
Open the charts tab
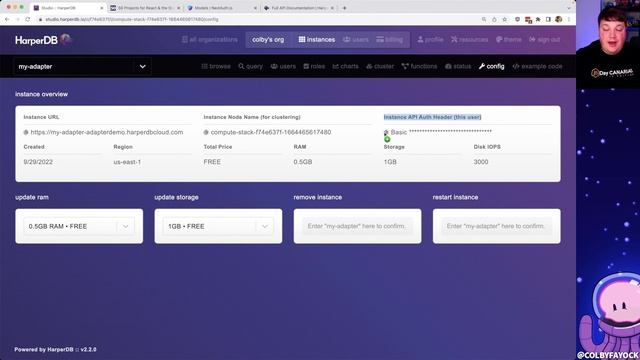pos(345,66)
